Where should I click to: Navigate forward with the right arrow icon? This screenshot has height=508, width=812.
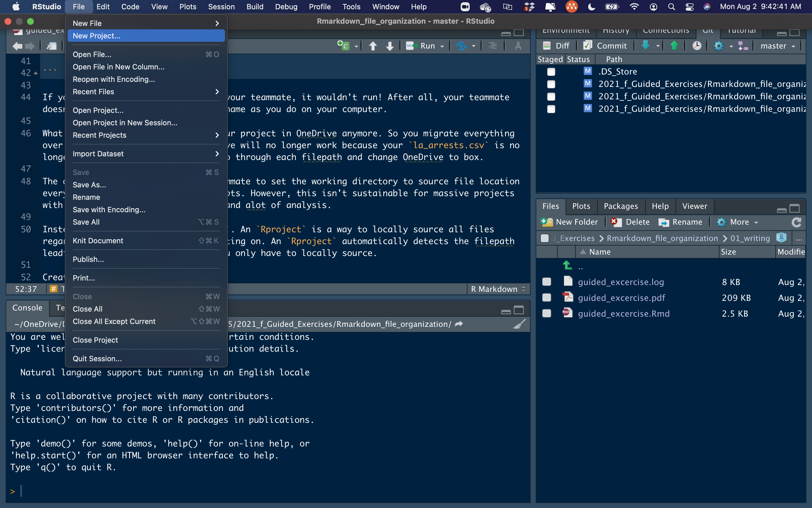[30, 46]
